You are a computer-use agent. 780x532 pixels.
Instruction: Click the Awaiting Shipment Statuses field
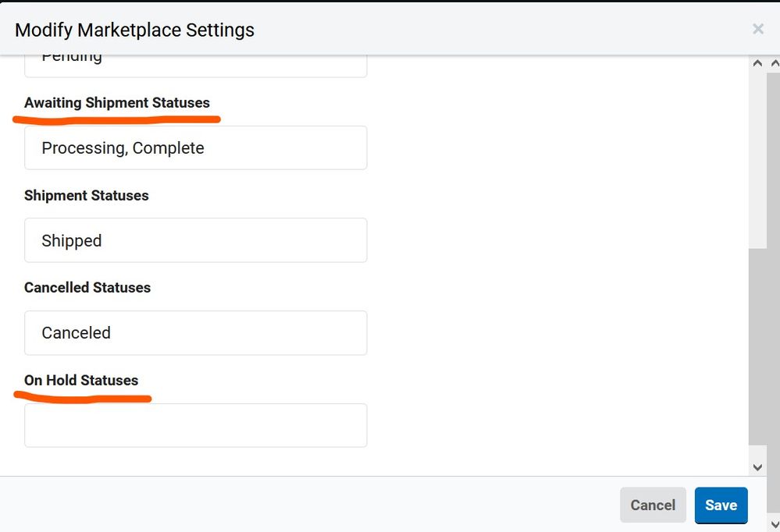(x=195, y=147)
